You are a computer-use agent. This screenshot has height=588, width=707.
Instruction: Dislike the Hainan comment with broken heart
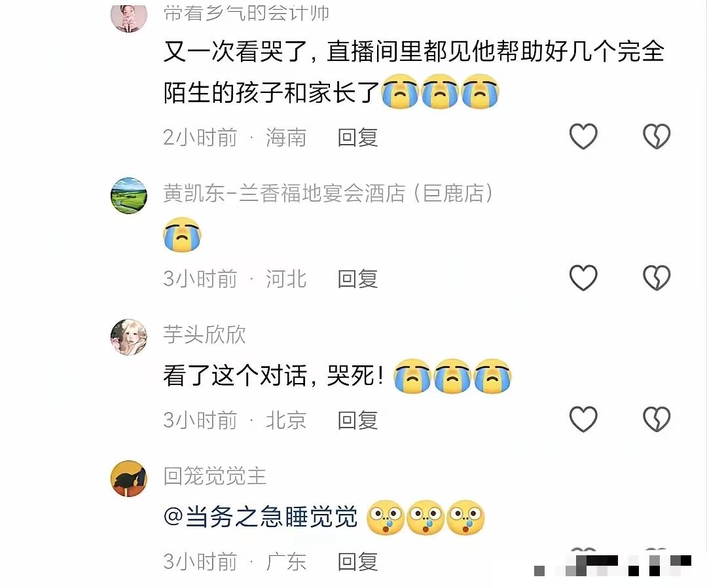[x=656, y=136]
